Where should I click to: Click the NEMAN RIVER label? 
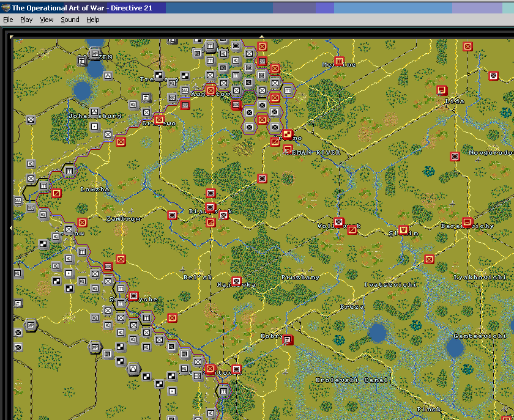point(314,152)
